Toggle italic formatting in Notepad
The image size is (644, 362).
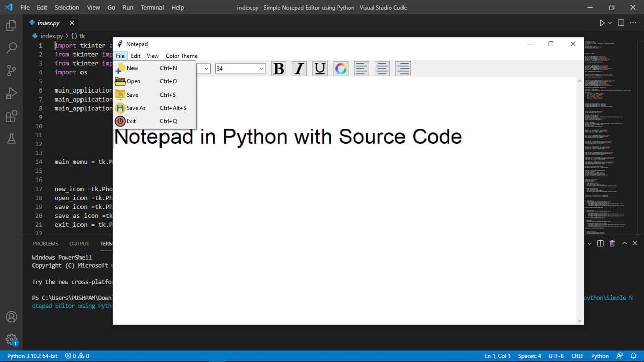299,69
